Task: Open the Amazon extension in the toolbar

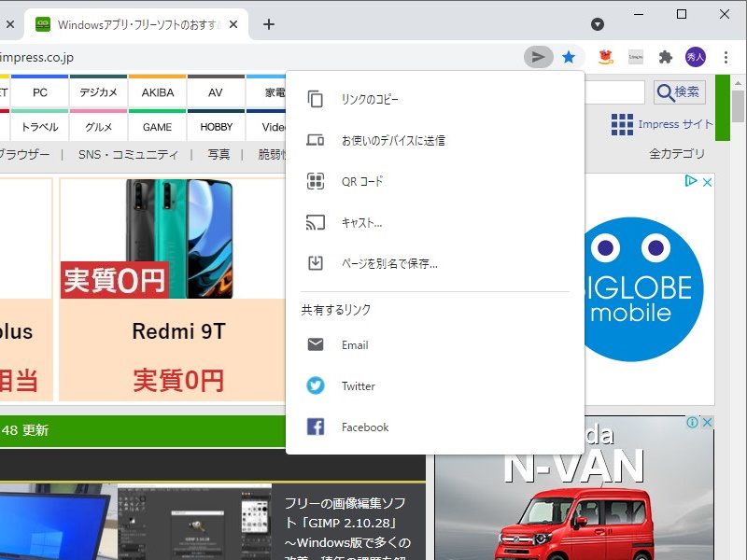Action: [604, 57]
